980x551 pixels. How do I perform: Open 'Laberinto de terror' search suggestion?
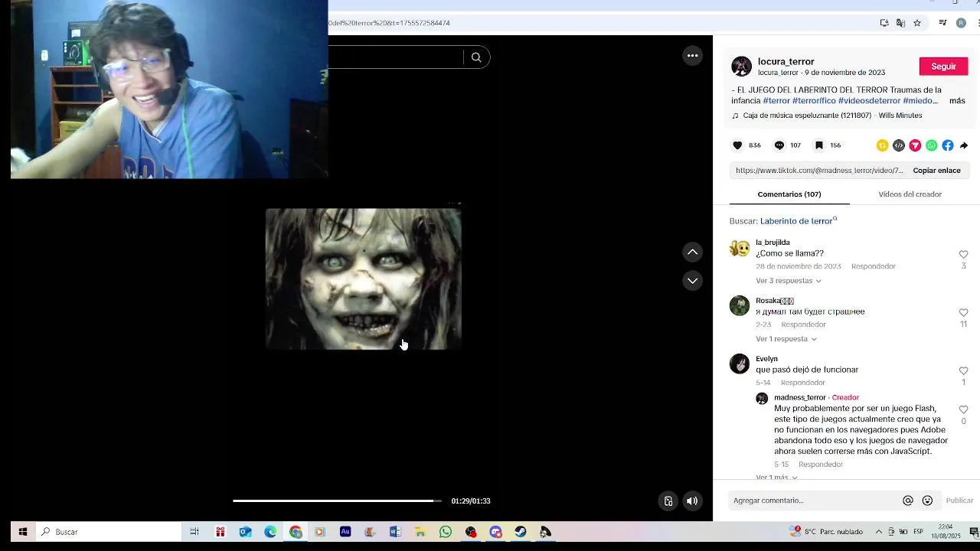[x=799, y=221]
